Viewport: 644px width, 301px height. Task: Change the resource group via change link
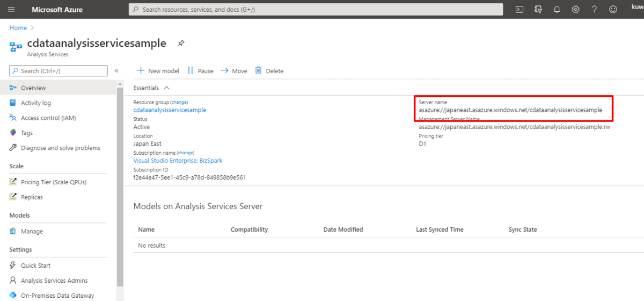[x=179, y=102]
